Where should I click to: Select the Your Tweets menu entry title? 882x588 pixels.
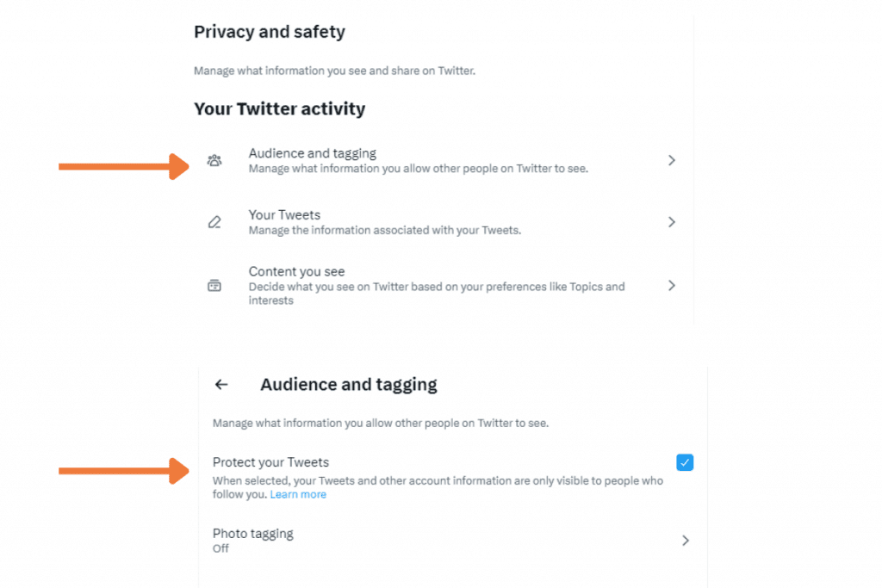click(x=284, y=214)
